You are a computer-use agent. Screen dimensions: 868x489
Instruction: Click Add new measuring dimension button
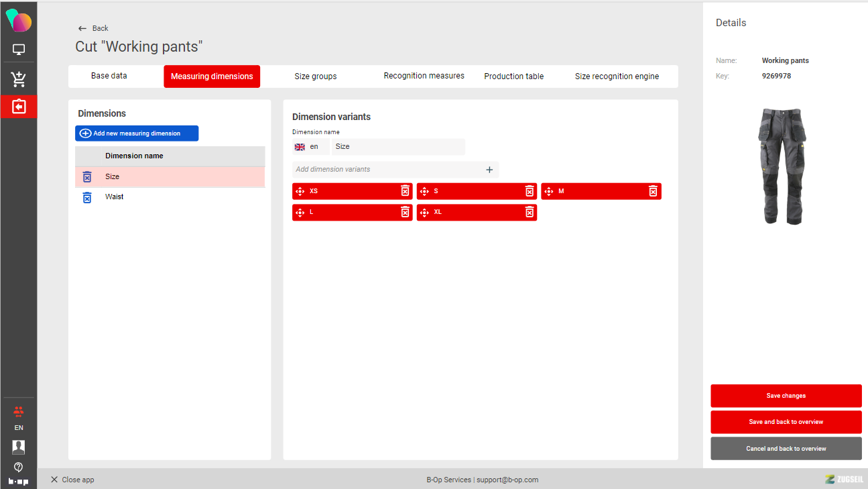click(x=137, y=133)
